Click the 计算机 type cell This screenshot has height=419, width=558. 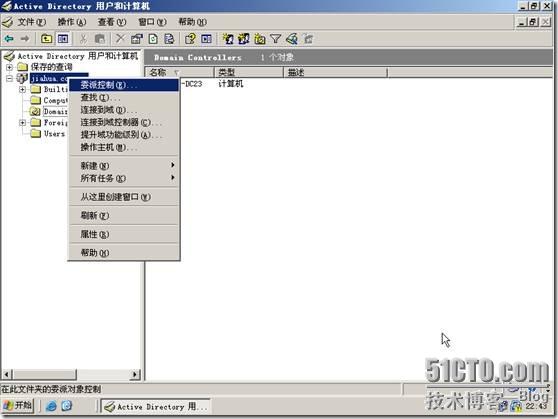coord(231,84)
